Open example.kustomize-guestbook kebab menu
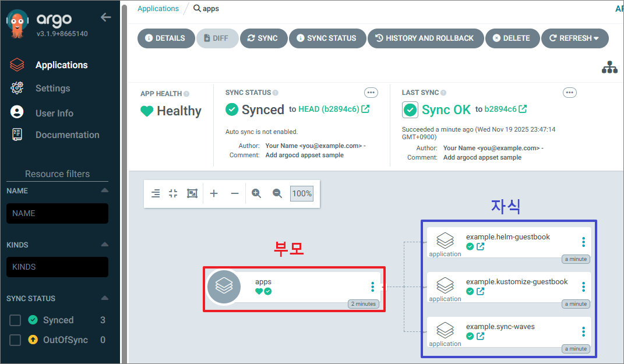The image size is (624, 364). point(583,287)
